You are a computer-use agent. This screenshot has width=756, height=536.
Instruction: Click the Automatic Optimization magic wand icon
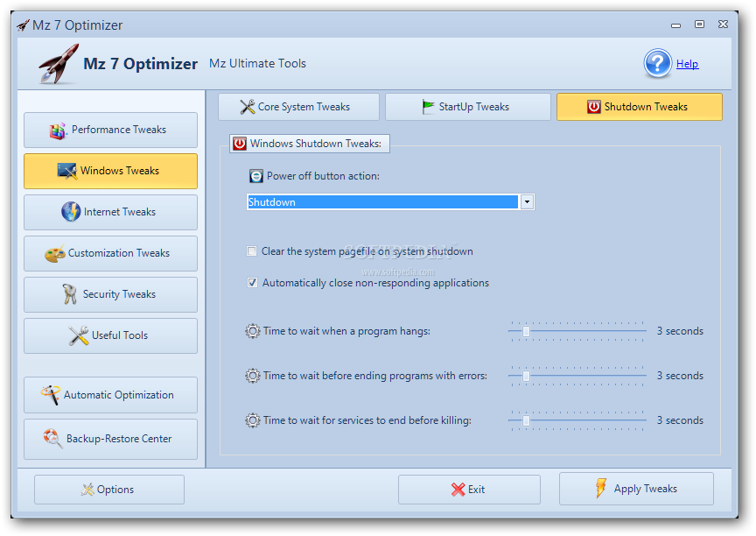(x=50, y=395)
